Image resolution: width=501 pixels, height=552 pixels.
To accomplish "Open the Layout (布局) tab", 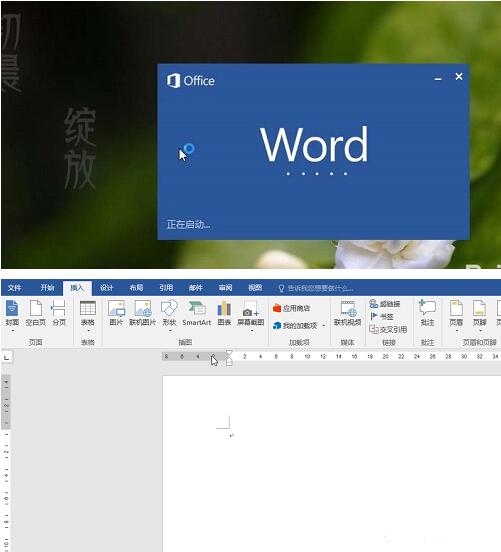I will coord(136,288).
